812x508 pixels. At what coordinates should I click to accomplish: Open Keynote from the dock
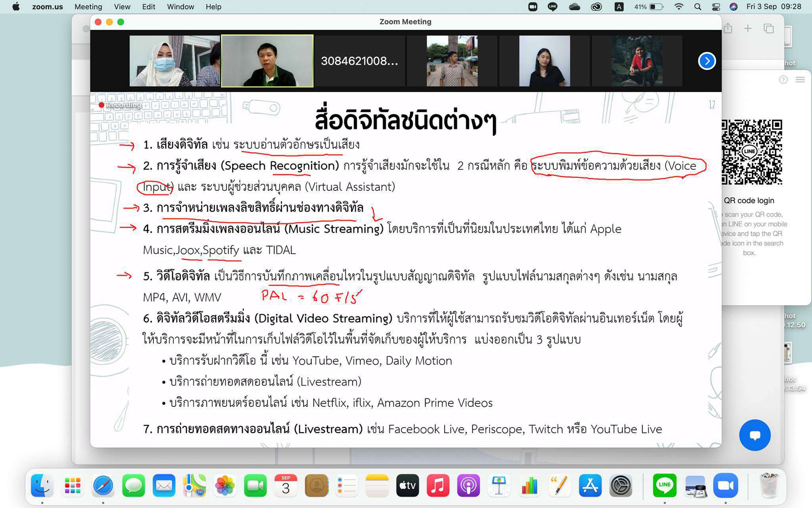point(499,485)
